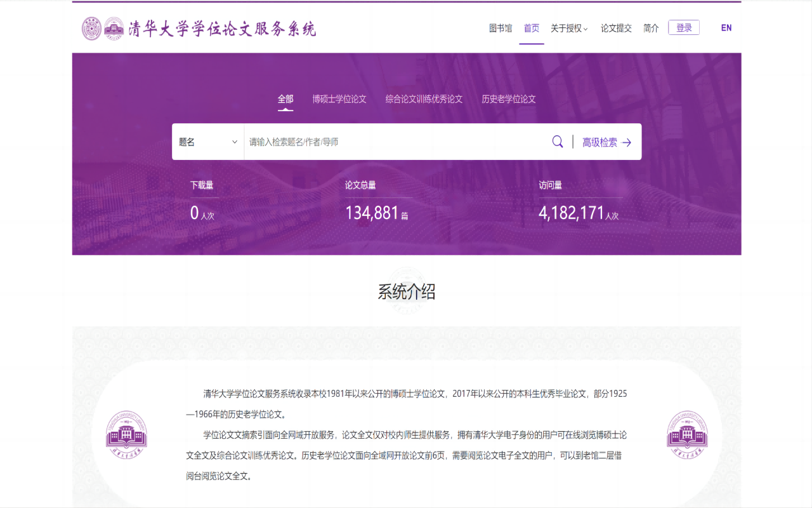
Task: Open the 简介 nav item
Action: 651,28
